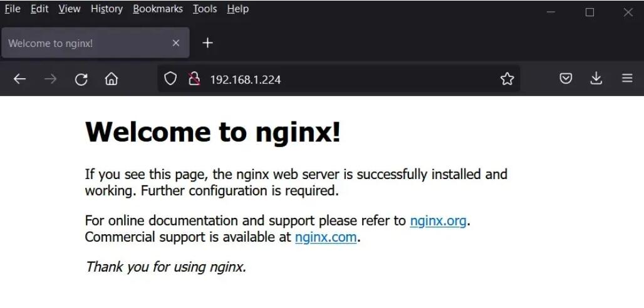644x308 pixels.
Task: Follow the nginx.org documentation link
Action: click(438, 221)
